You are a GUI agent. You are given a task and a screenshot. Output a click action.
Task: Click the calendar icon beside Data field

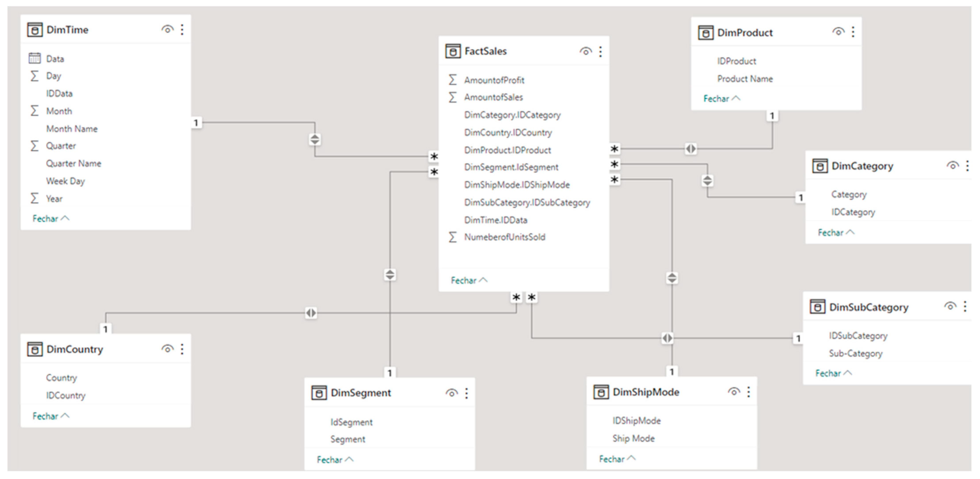35,58
